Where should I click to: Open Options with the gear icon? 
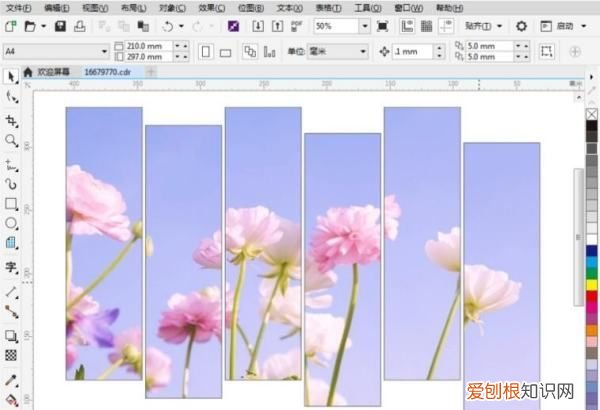(521, 26)
